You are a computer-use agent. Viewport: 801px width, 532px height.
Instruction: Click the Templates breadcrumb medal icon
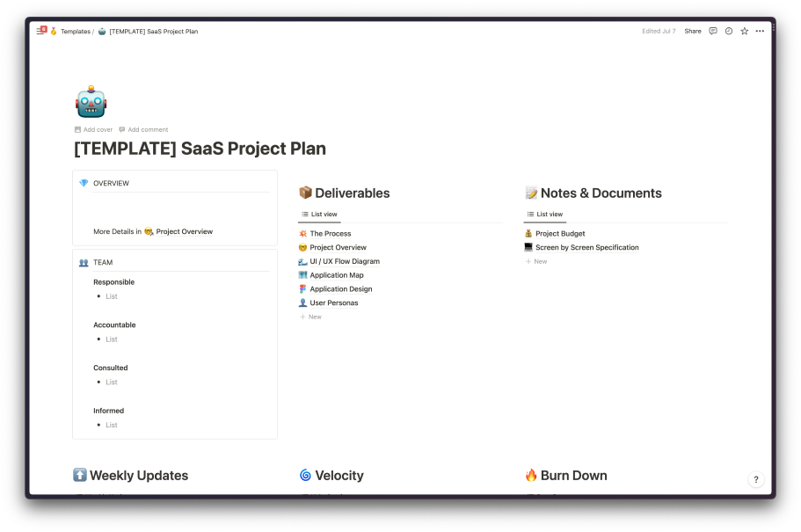click(53, 31)
